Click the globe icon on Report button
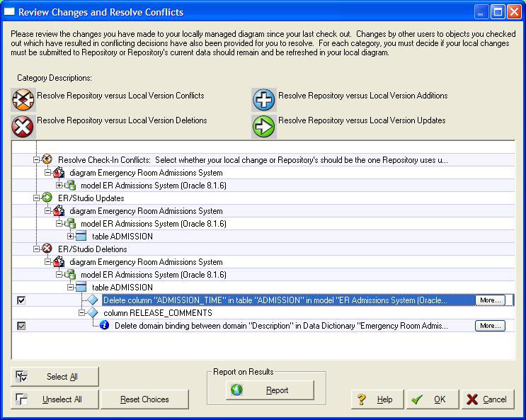The width and height of the screenshot is (526, 420). point(236,390)
